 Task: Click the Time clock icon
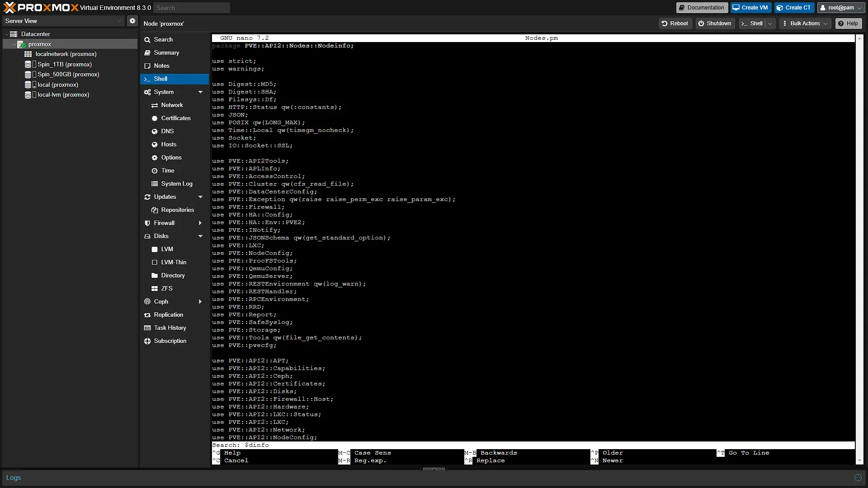click(155, 171)
